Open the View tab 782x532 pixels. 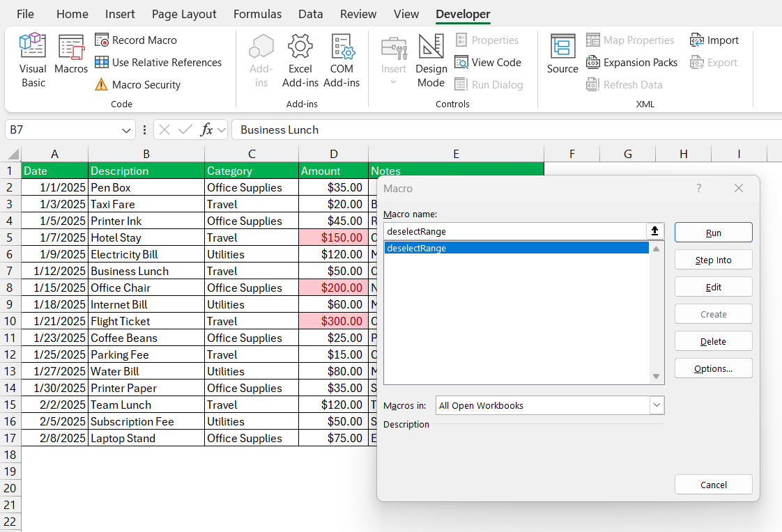[406, 14]
